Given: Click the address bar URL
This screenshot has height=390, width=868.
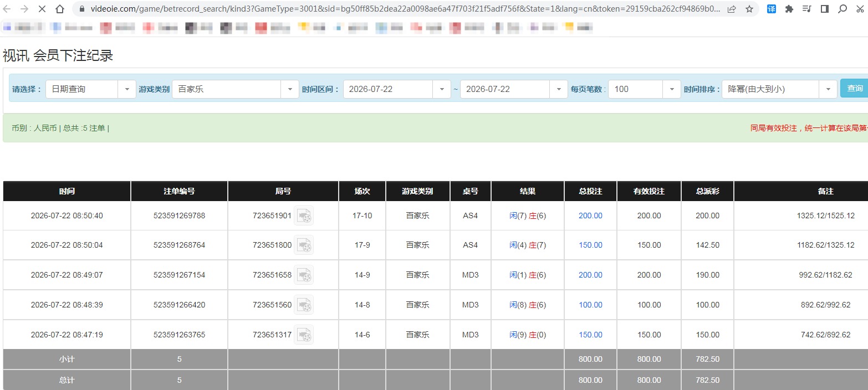Looking at the screenshot, I should [406, 9].
